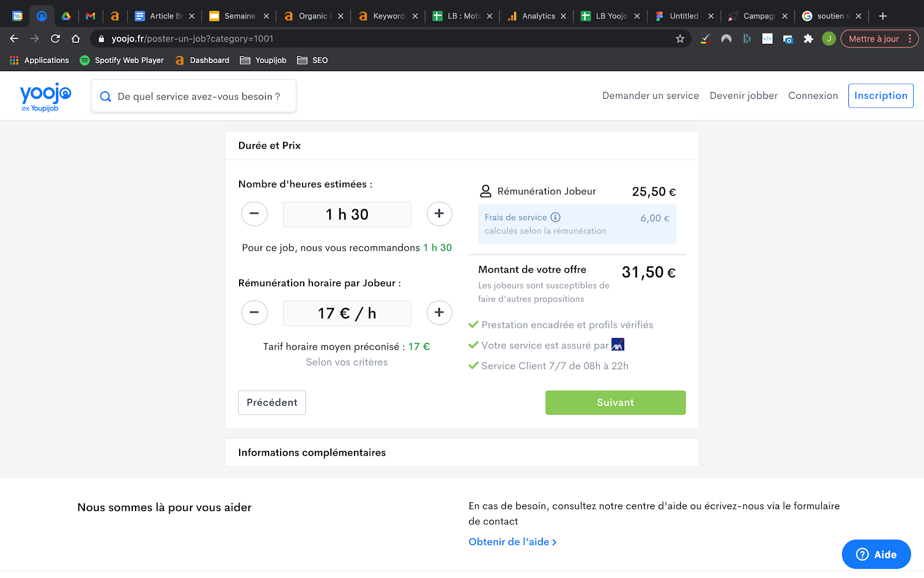The height and width of the screenshot is (578, 924).
Task: Click the Durée et Prix section header
Action: [462, 146]
